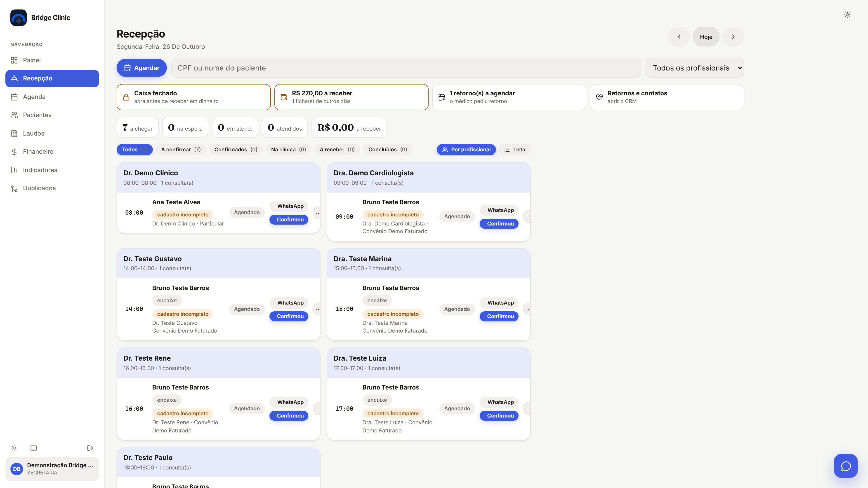Screen dimensions: 868x488
Task: Open the chat bubble button
Action: (x=845, y=466)
